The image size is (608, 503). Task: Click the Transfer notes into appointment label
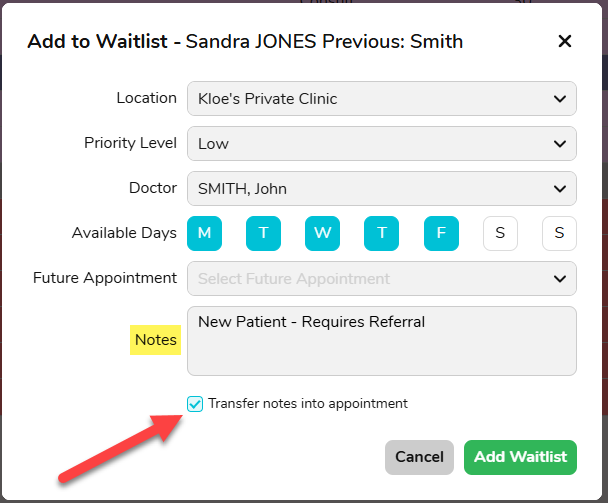pyautogui.click(x=308, y=404)
